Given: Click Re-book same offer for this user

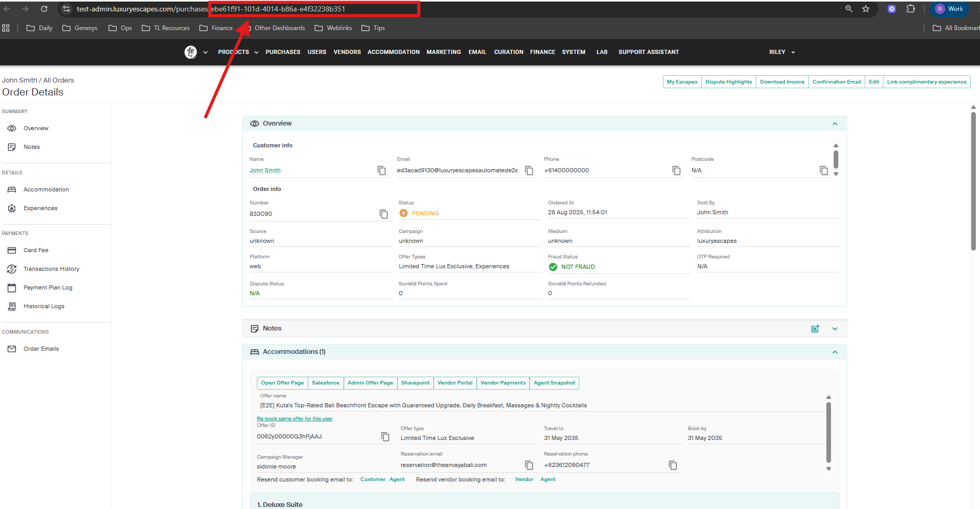Looking at the screenshot, I should [294, 419].
